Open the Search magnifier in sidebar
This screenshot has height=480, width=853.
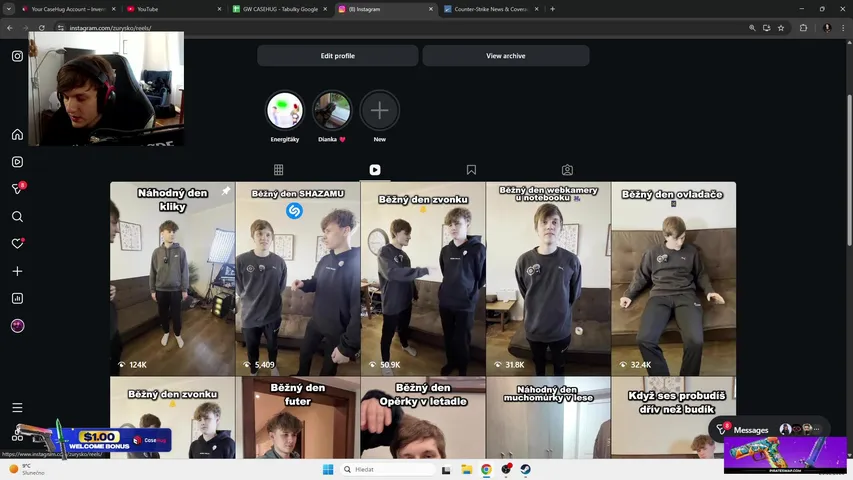tap(17, 217)
